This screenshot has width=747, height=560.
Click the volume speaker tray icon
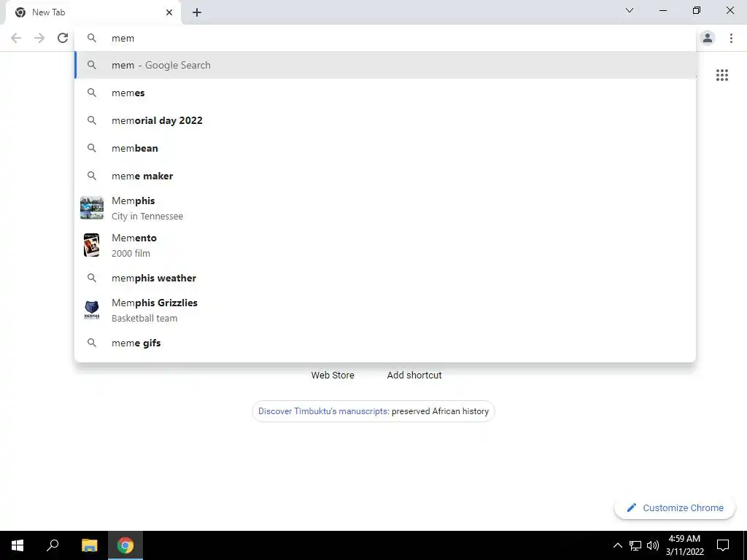[x=653, y=545]
